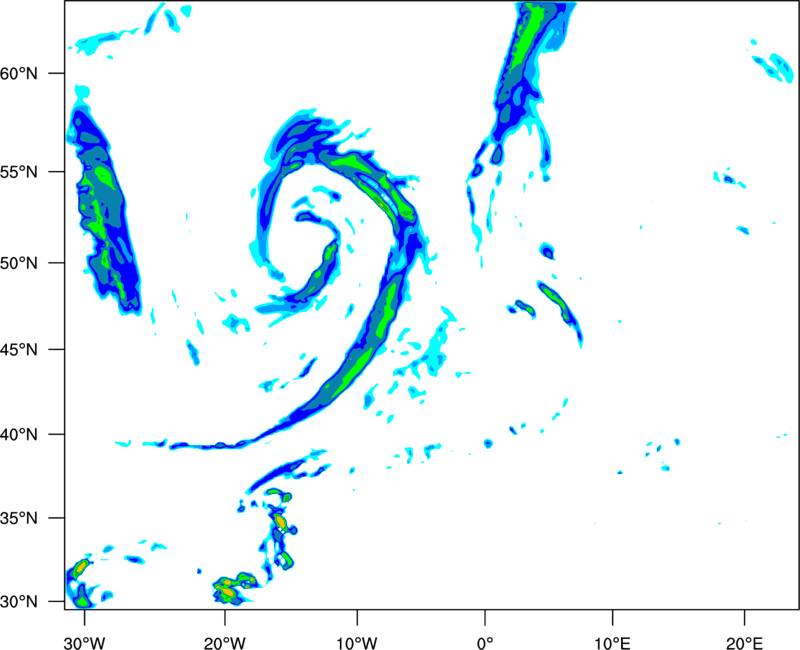Click the 55°N latitude label
Image resolution: width=800 pixels, height=650 pixels.
[19, 172]
